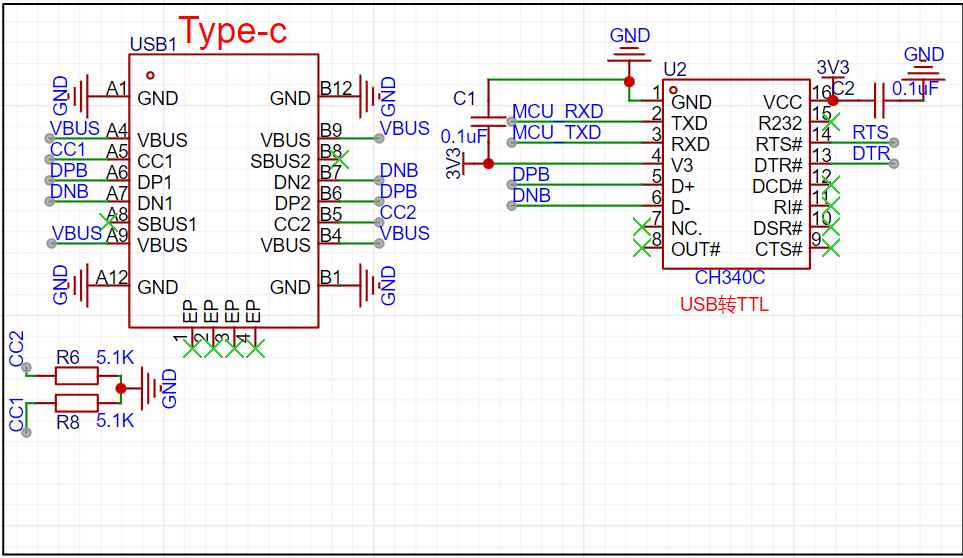
Task: Select the DTR net label
Action: 871,153
